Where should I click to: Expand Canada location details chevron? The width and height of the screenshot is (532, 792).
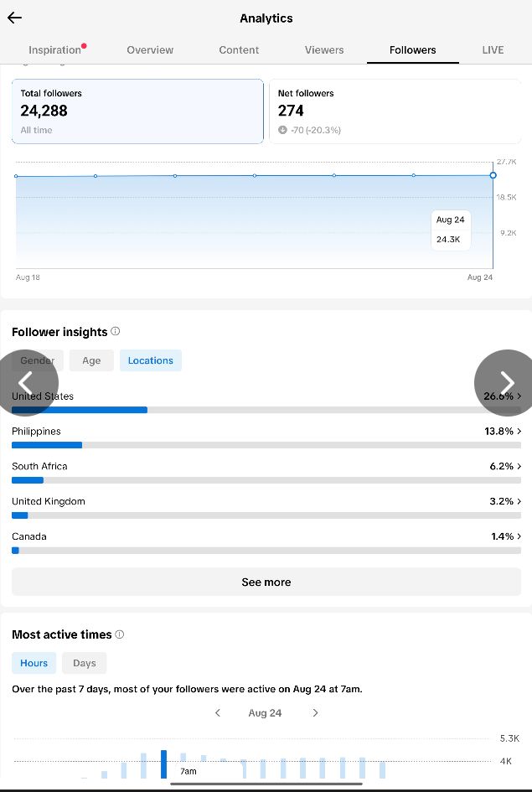(x=519, y=536)
